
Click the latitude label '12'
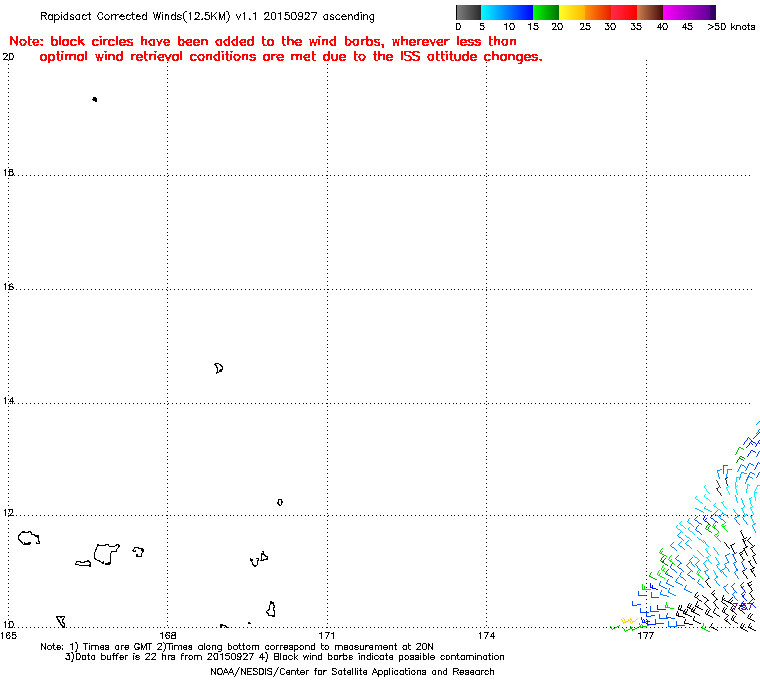(x=8, y=513)
